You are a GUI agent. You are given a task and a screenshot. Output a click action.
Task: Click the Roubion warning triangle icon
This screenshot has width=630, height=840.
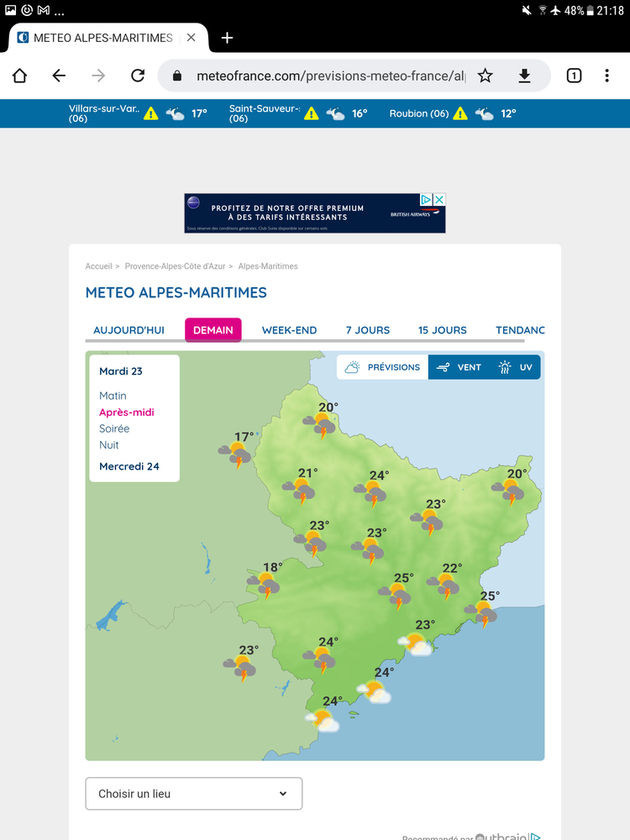click(460, 113)
